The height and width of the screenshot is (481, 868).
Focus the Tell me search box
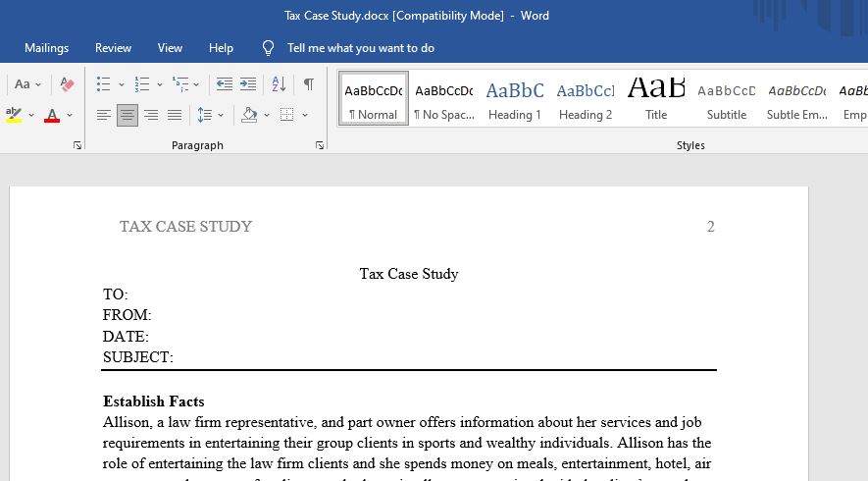(x=360, y=48)
